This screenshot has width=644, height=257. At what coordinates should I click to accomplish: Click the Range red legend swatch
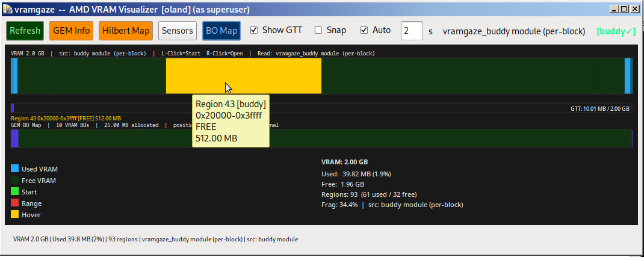[x=15, y=203]
